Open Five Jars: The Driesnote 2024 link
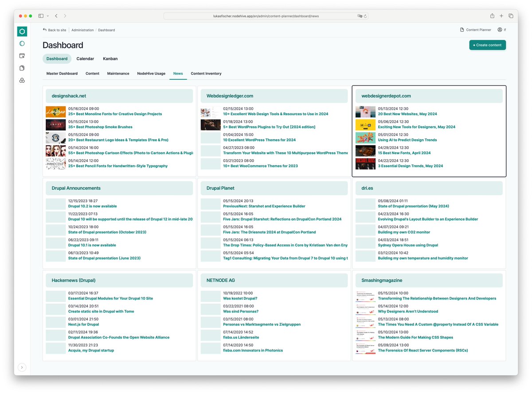 [270, 232]
